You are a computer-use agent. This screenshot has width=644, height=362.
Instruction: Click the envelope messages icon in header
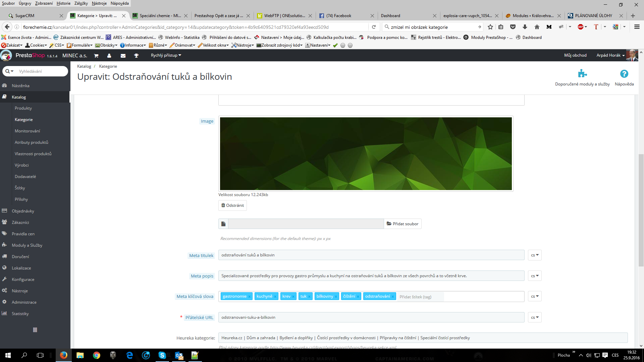coord(123,56)
